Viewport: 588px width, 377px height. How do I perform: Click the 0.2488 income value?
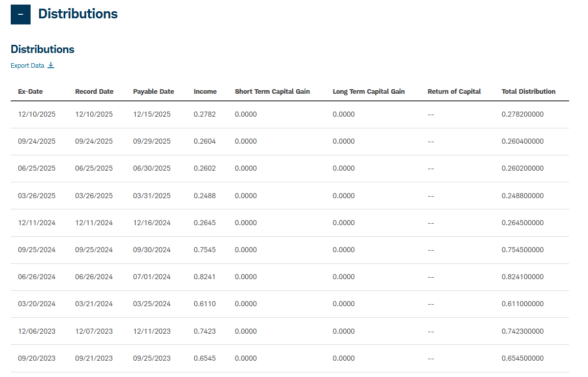[x=204, y=196]
